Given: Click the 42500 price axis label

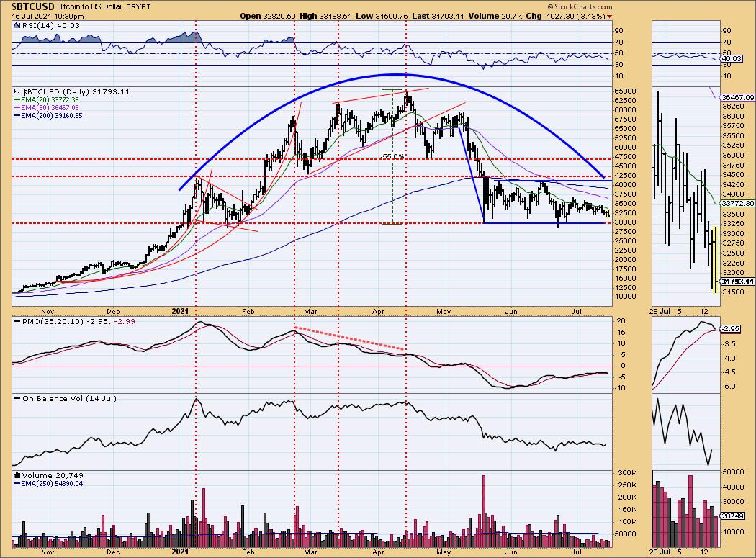Looking at the screenshot, I should tap(625, 175).
